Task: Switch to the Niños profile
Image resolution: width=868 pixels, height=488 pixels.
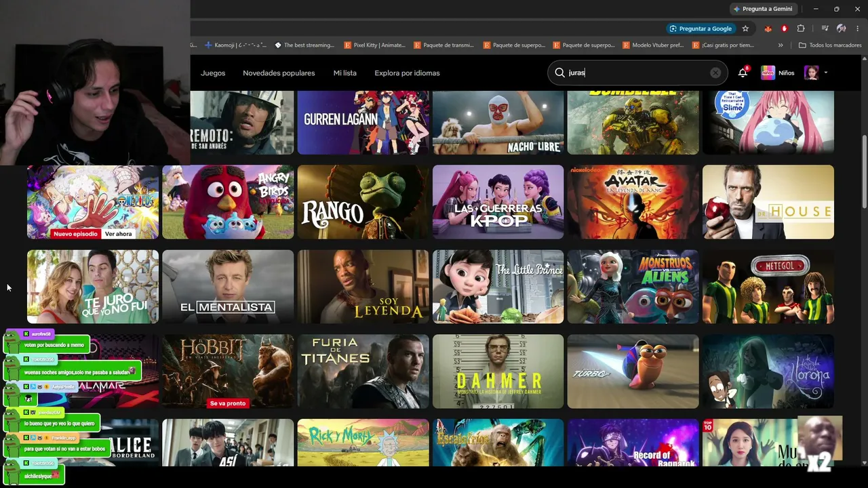Action: [x=777, y=73]
